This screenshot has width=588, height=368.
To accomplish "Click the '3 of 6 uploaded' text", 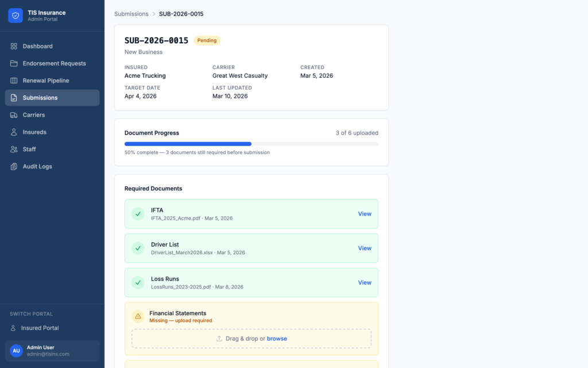I will coord(357,133).
